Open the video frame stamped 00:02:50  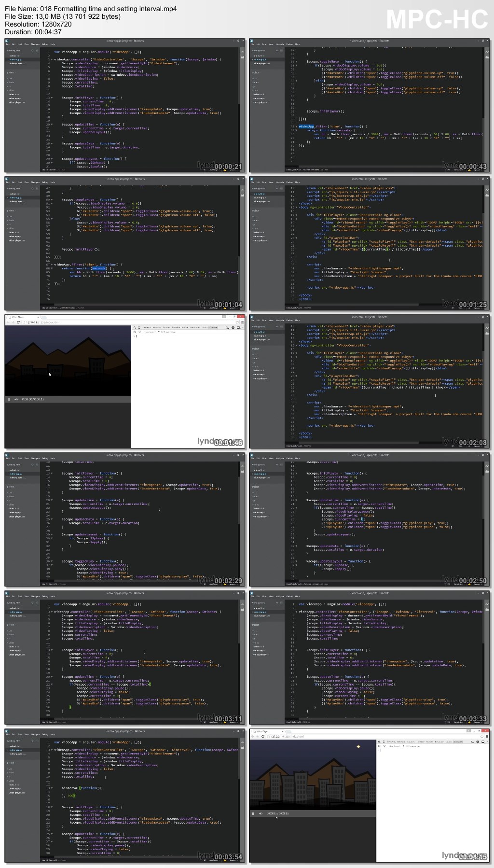(370, 519)
